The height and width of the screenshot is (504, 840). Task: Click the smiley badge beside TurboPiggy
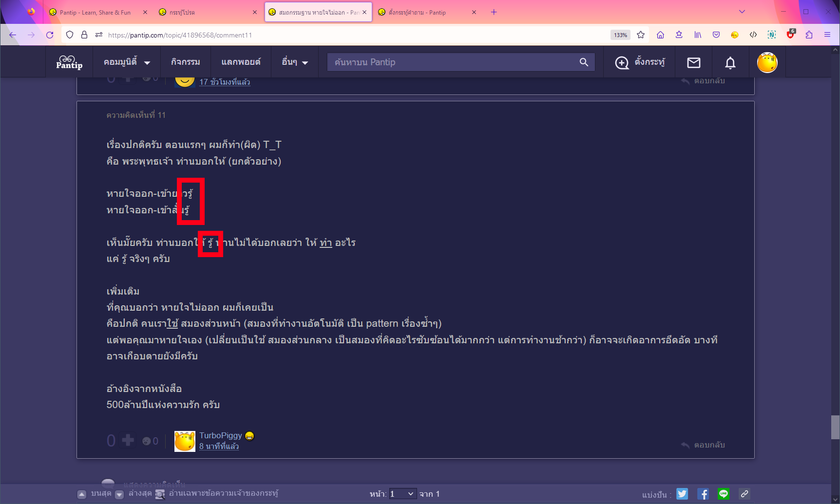(249, 436)
